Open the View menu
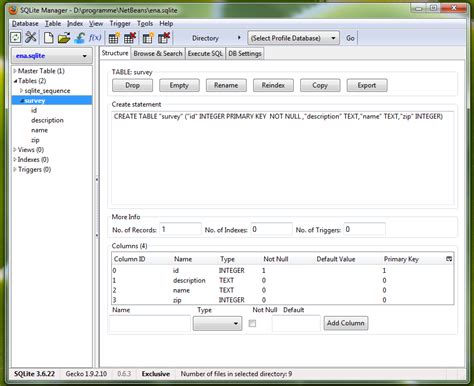This screenshot has height=386, width=474. (x=96, y=24)
